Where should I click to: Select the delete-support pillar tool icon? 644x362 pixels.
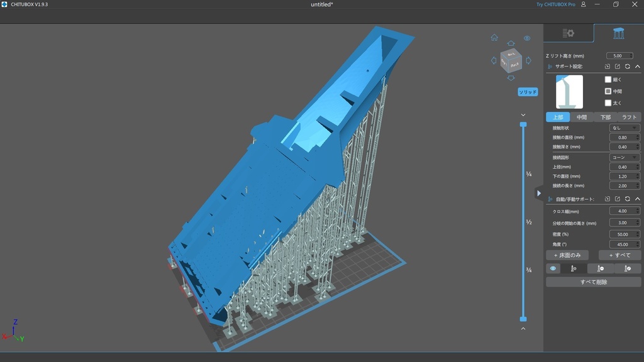tap(600, 268)
